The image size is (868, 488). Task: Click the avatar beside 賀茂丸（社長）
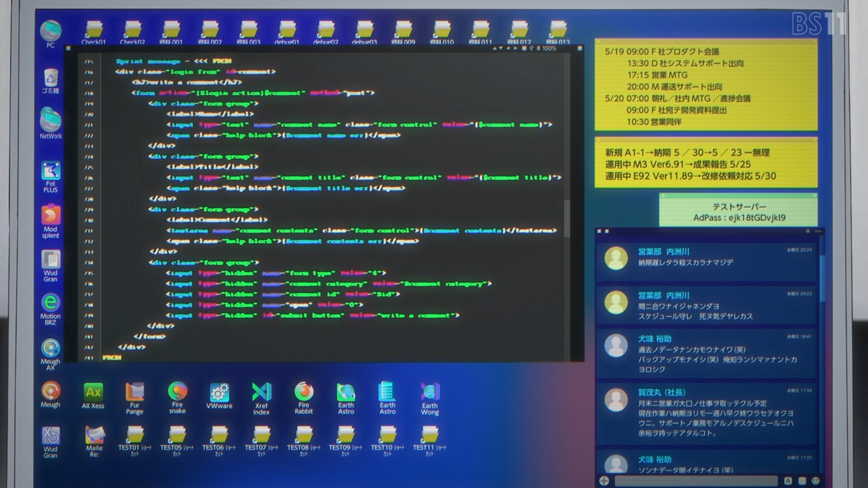616,400
